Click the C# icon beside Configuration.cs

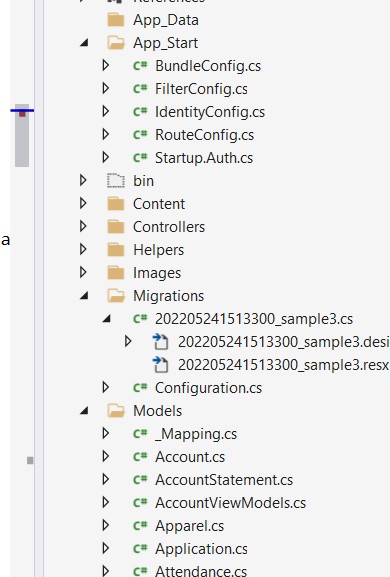click(x=140, y=387)
